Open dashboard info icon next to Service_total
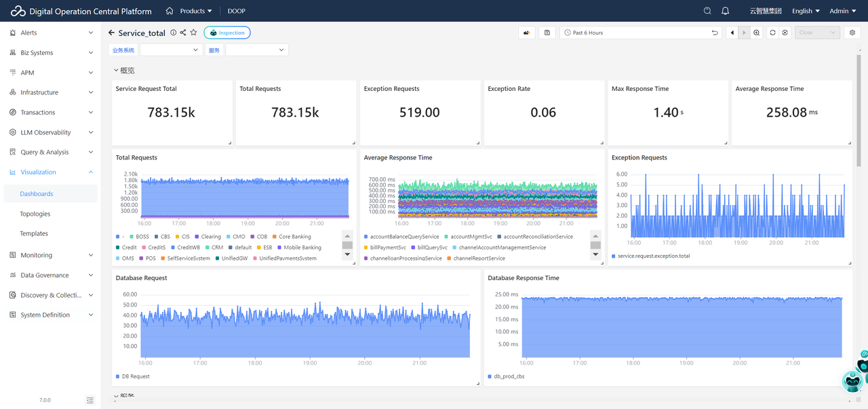This screenshot has width=868, height=409. [x=174, y=33]
